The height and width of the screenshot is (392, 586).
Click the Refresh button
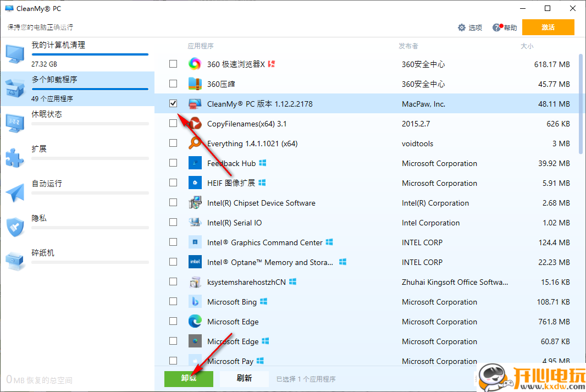click(244, 378)
